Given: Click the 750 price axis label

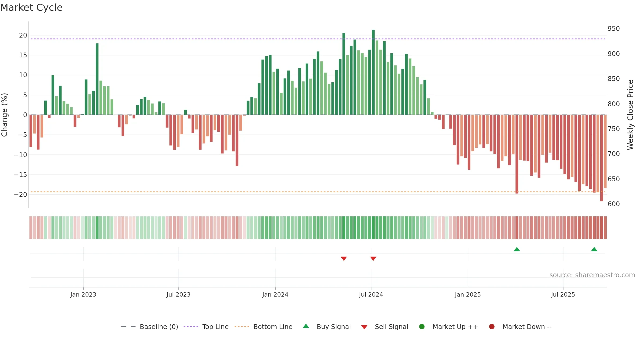Looking at the screenshot, I should pos(614,129).
